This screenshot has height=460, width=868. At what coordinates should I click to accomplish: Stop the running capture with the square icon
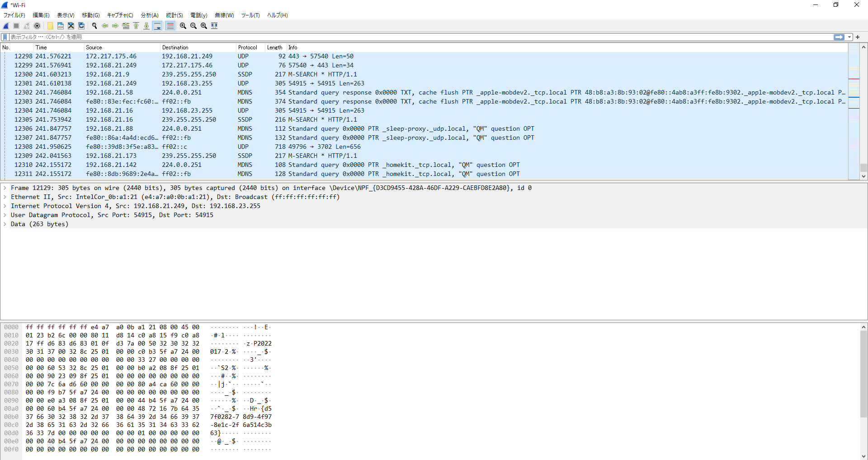pyautogui.click(x=16, y=26)
